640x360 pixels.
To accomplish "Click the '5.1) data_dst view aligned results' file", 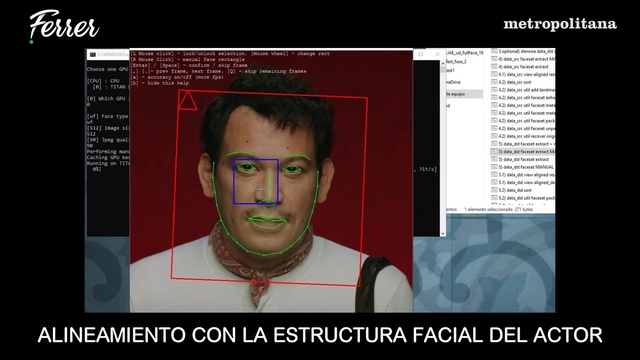I will pyautogui.click(x=523, y=175).
